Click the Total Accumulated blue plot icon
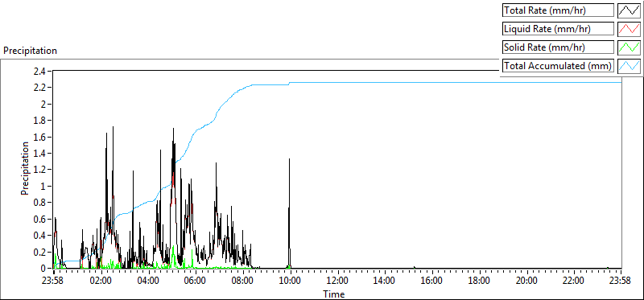Screen dimensions: 644x300 [629, 66]
